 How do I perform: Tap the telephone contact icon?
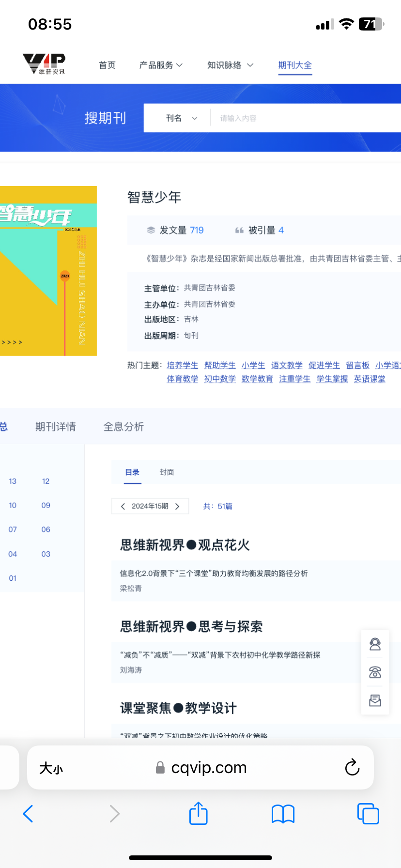[375, 672]
